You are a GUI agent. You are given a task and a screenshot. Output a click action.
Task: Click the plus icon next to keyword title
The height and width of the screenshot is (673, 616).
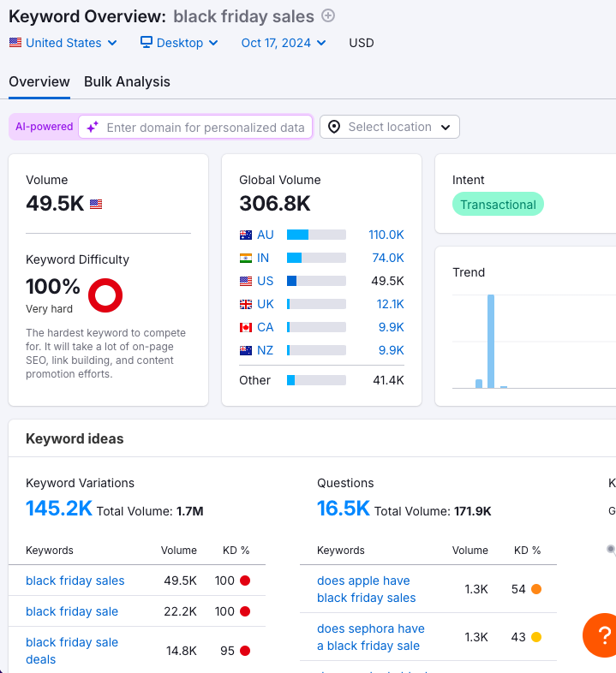[x=328, y=15]
